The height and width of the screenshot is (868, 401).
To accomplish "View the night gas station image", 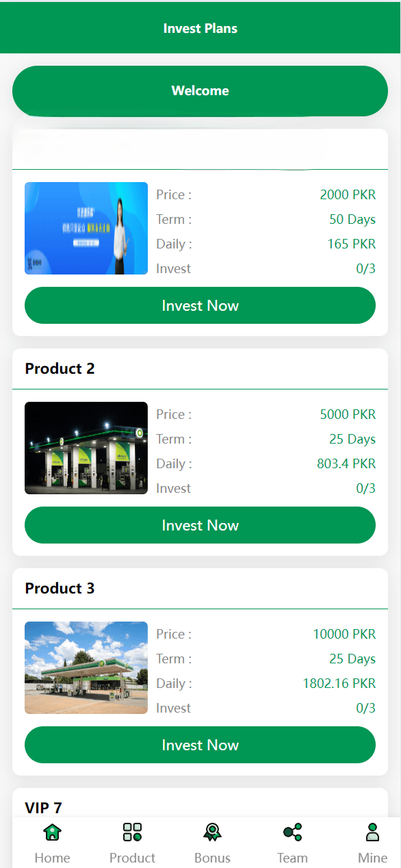I will coord(86,448).
